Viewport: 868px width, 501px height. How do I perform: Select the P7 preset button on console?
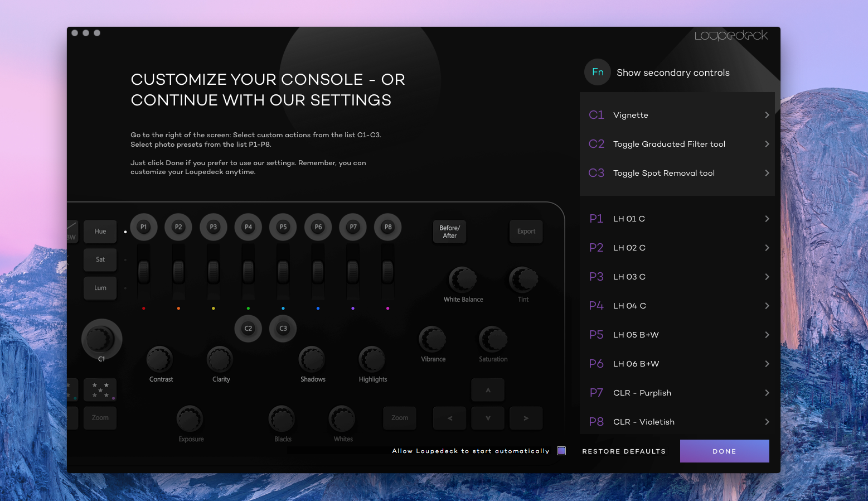click(x=353, y=227)
